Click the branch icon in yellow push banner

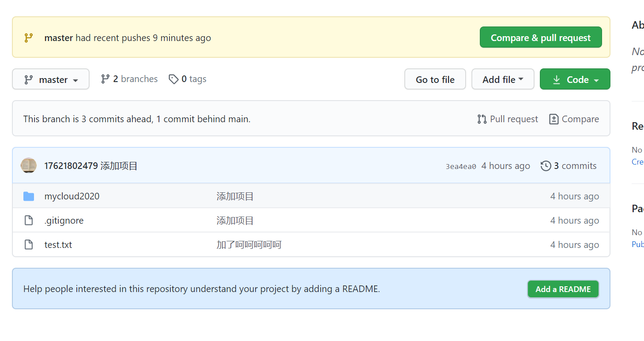[29, 38]
